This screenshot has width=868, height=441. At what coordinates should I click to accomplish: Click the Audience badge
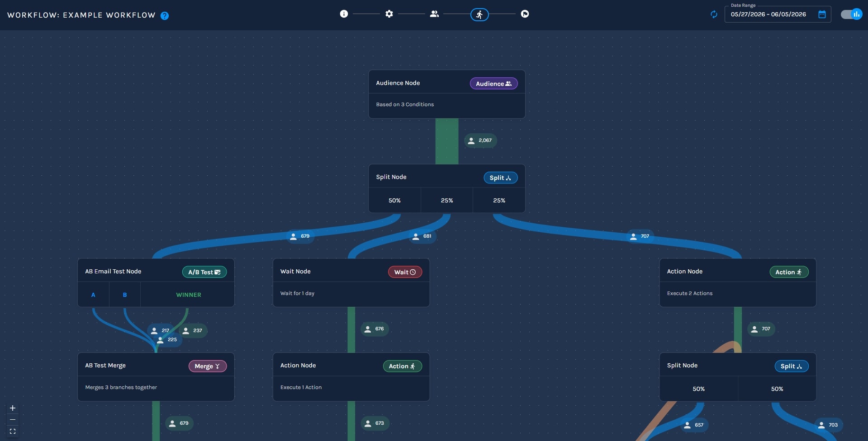493,84
